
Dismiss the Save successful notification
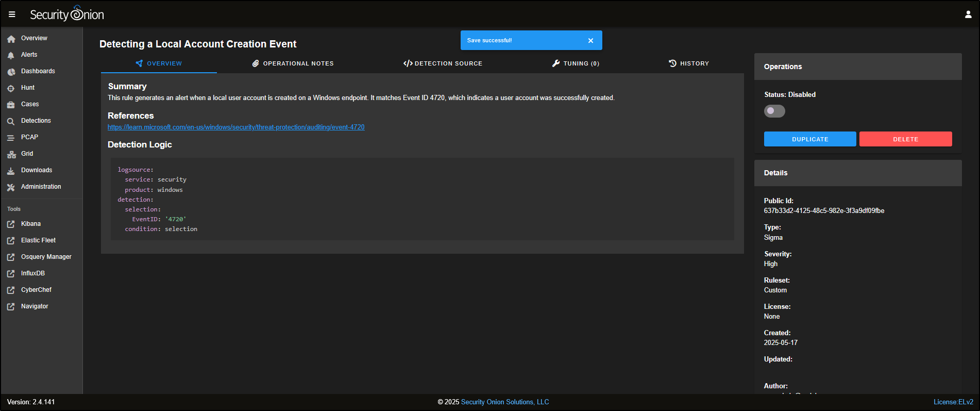pyautogui.click(x=590, y=40)
